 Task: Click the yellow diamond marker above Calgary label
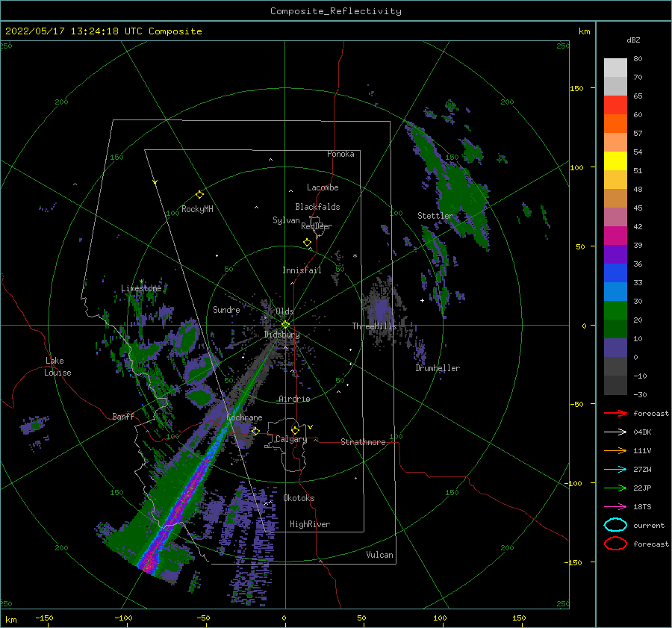click(295, 430)
